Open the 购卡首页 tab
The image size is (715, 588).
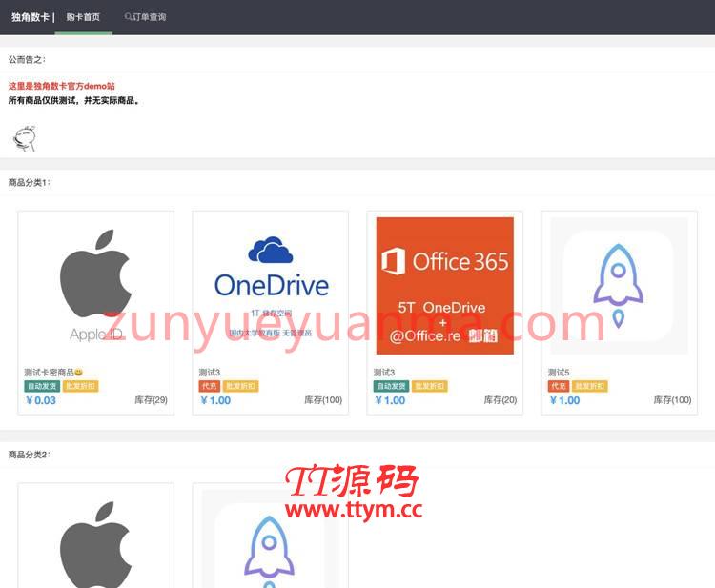(83, 17)
